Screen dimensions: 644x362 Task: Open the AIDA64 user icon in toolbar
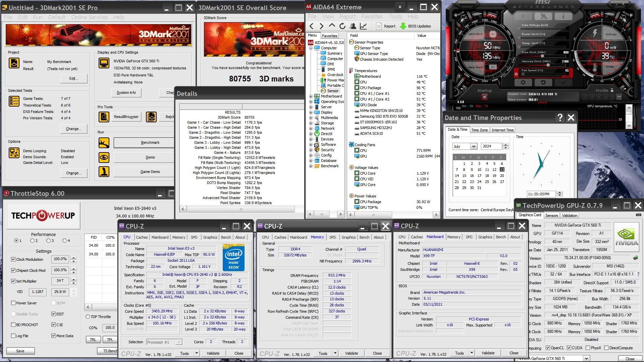coord(353,26)
